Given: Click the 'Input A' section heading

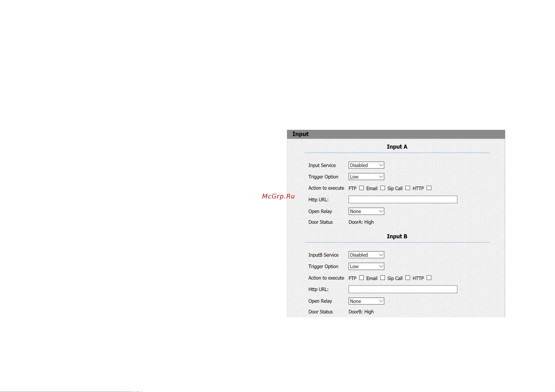Looking at the screenshot, I should click(397, 147).
